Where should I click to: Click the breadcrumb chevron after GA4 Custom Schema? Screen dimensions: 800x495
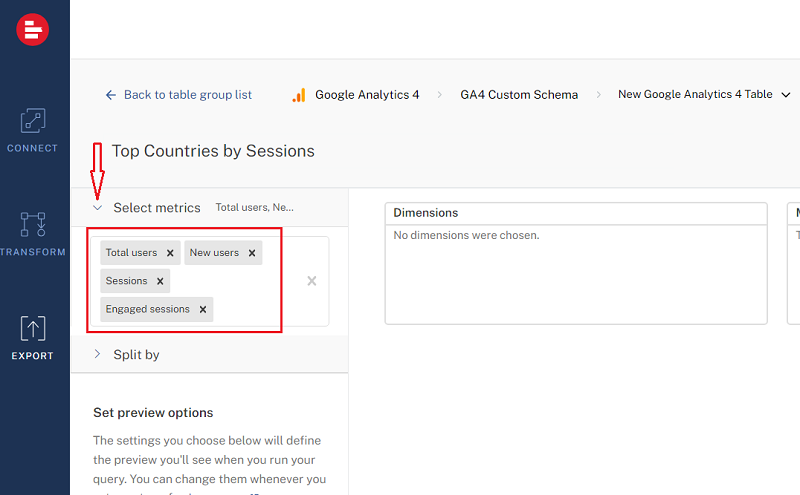tap(598, 95)
